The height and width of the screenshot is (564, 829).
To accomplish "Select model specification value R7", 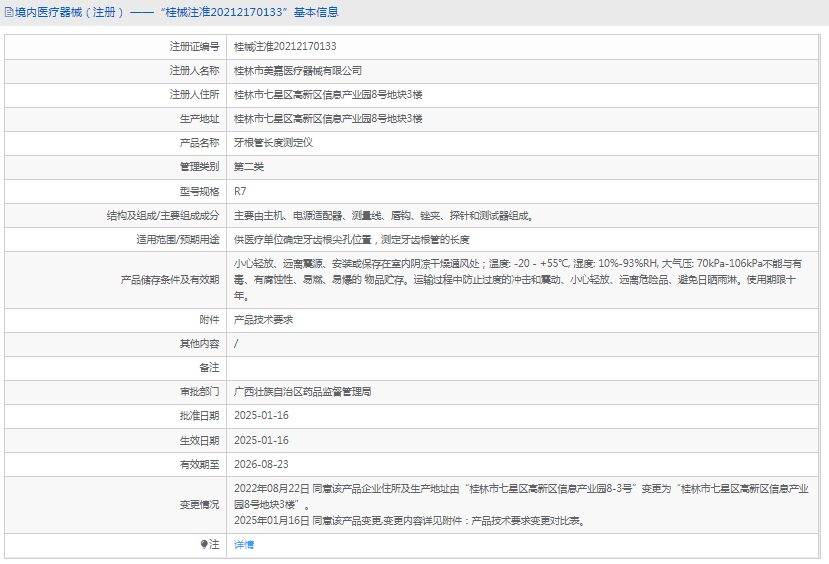I will click(x=240, y=191).
